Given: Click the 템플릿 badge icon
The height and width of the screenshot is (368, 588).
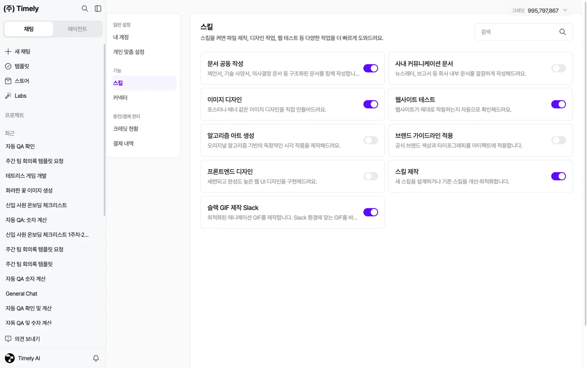Looking at the screenshot, I should (x=8, y=66).
